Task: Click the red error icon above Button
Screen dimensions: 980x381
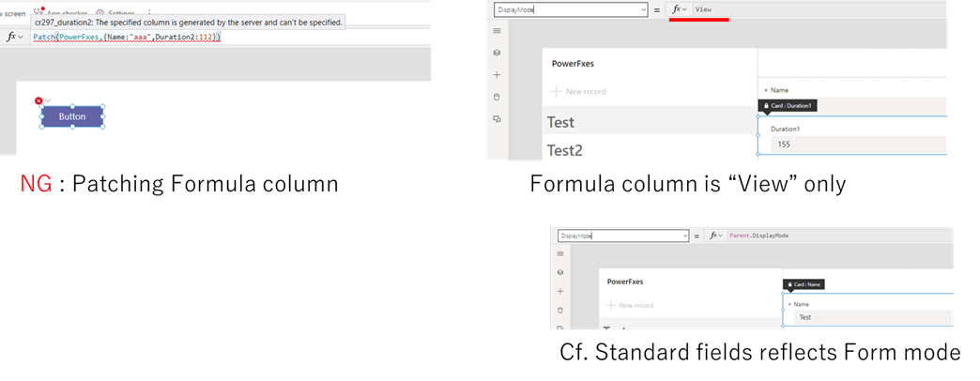Action: tap(38, 100)
